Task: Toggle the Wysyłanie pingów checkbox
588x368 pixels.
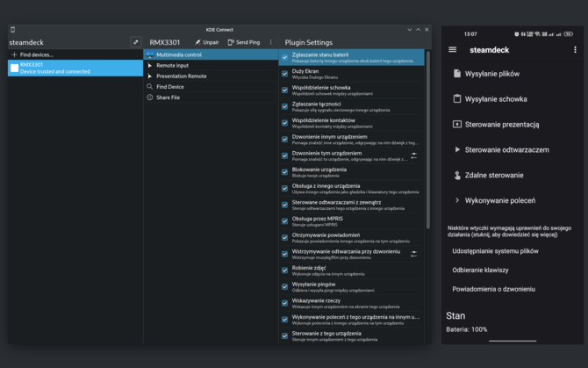Action: [285, 286]
